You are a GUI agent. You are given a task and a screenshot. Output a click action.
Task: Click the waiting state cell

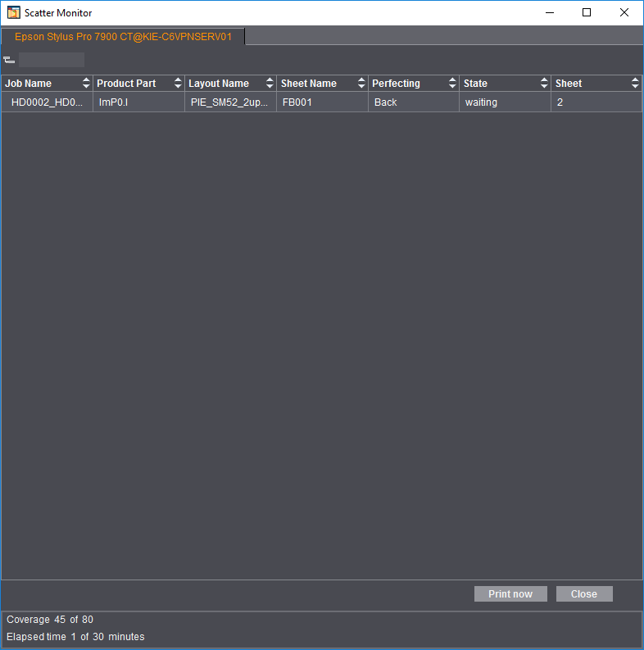point(505,102)
